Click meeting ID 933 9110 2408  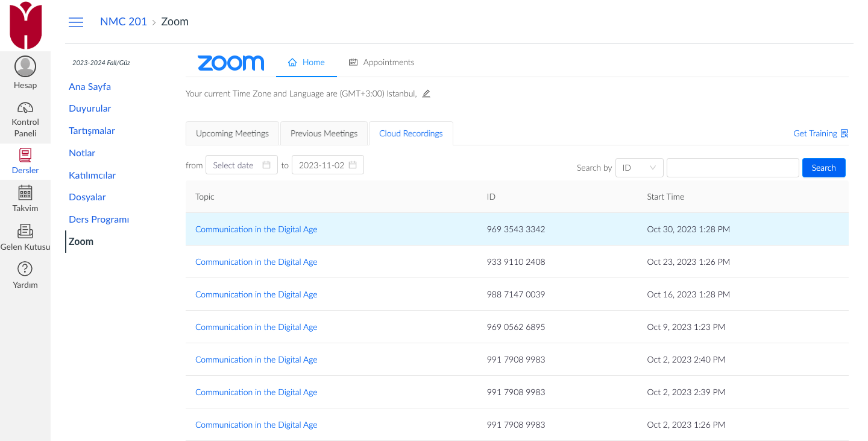click(516, 262)
